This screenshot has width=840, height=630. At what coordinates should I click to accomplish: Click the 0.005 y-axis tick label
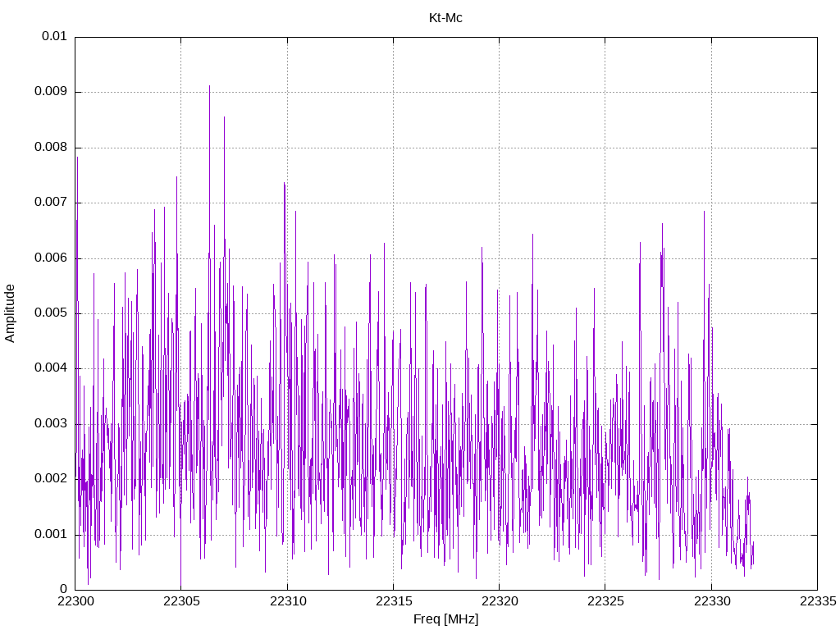coord(51,313)
